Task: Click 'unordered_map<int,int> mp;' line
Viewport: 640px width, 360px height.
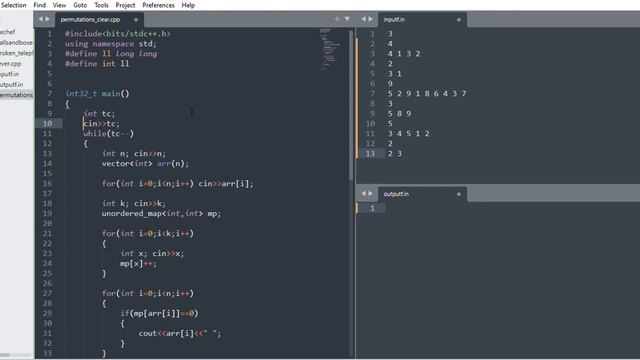Action: tap(161, 213)
